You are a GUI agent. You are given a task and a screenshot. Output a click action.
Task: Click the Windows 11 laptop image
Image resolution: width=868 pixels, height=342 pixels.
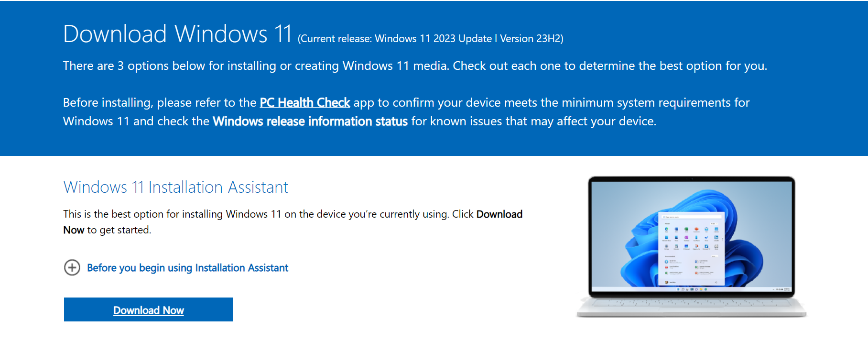[x=691, y=246]
